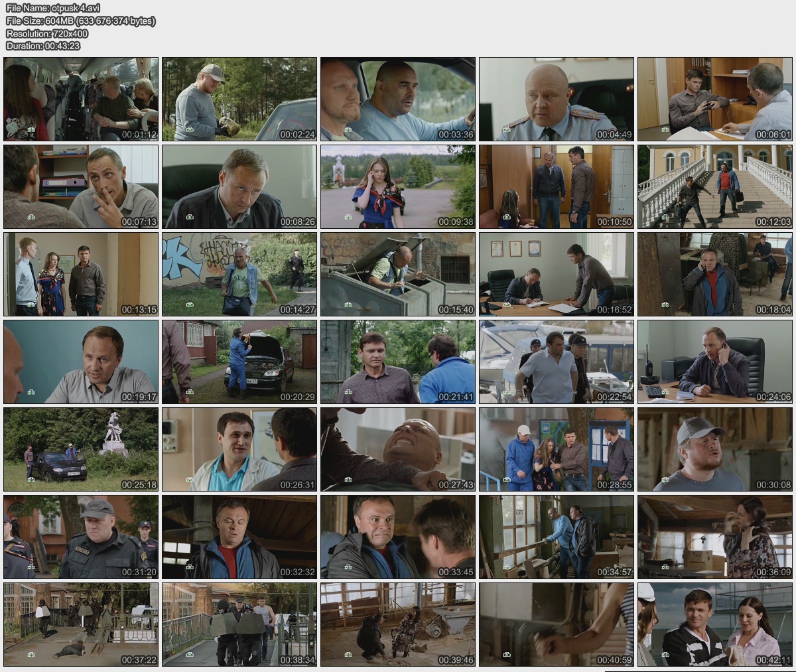Screen dimensions: 796x672
Task: Select the 00:31:20 thumbnail with police officers
Action: (81, 537)
